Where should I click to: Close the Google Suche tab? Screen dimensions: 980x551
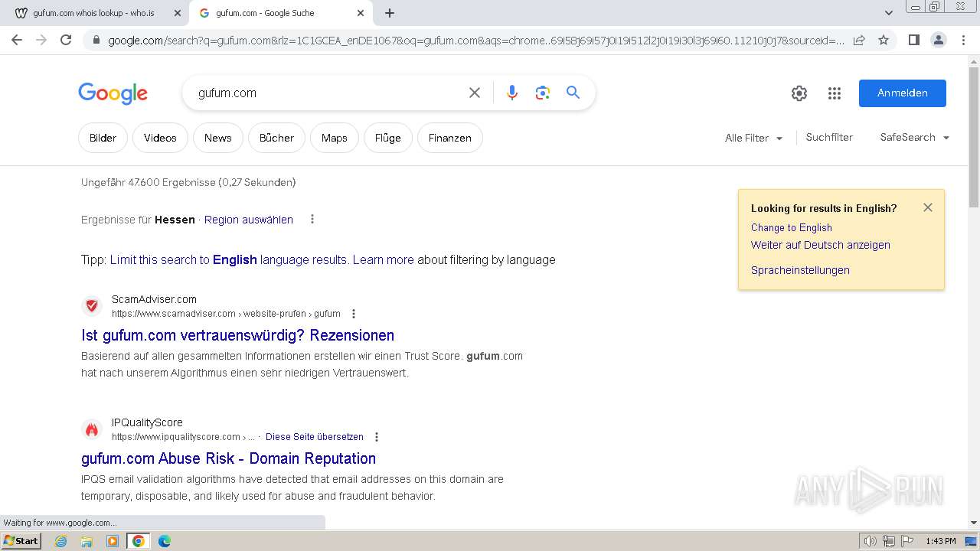pos(361,13)
